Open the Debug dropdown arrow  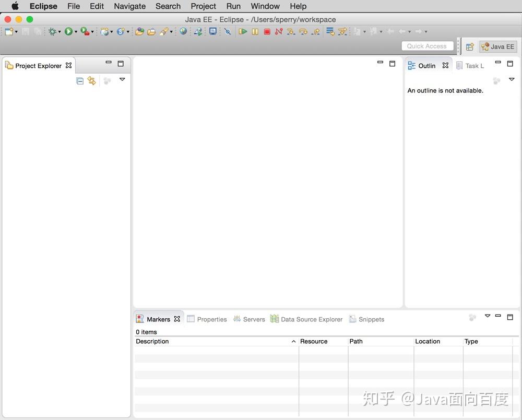click(60, 32)
